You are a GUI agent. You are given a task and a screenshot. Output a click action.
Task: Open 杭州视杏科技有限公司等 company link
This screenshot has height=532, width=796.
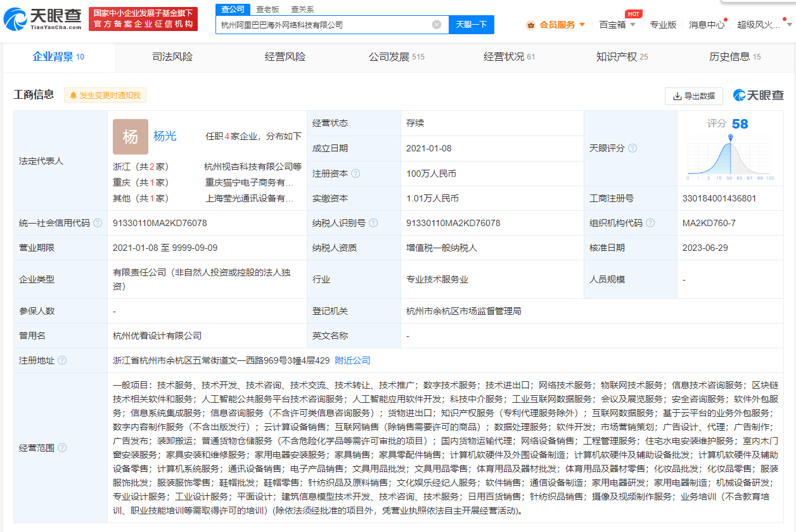click(x=253, y=167)
